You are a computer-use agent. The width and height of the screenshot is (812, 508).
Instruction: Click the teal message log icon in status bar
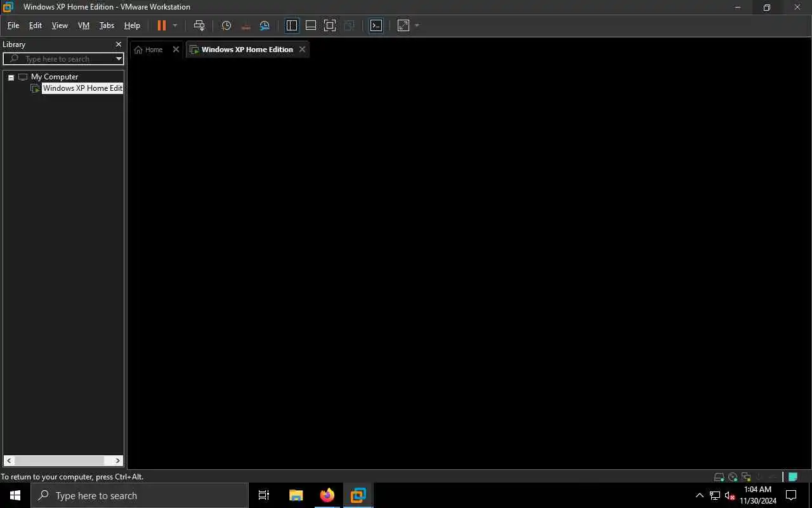pos(793,477)
